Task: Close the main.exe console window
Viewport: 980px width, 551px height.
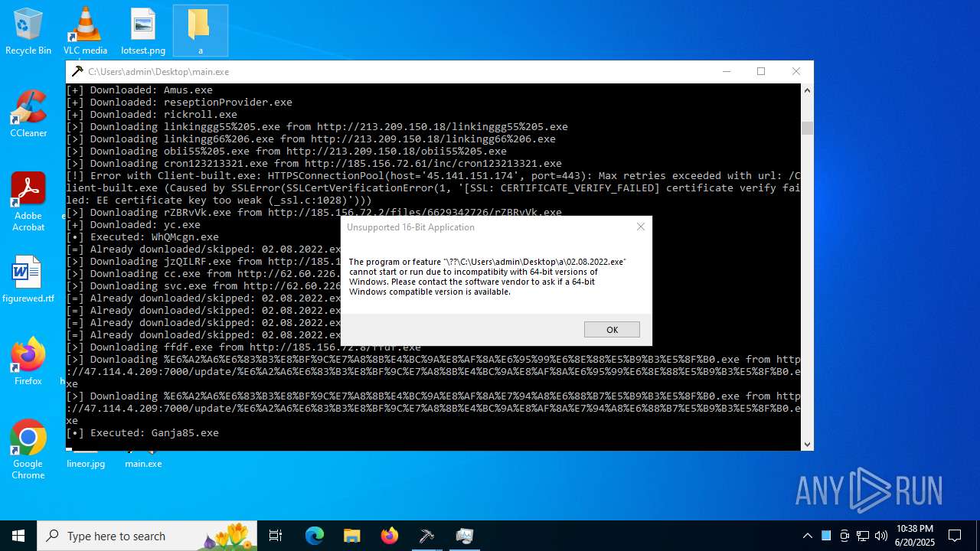Action: click(796, 71)
